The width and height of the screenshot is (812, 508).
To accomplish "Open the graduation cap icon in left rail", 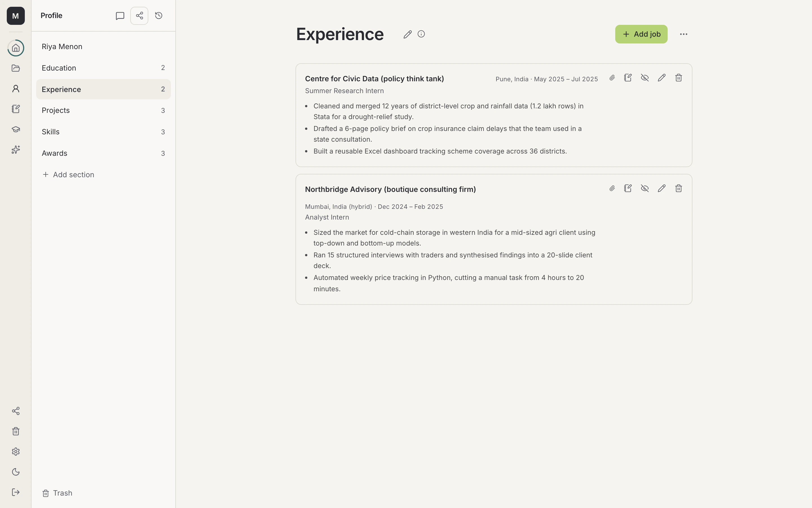I will point(16,129).
